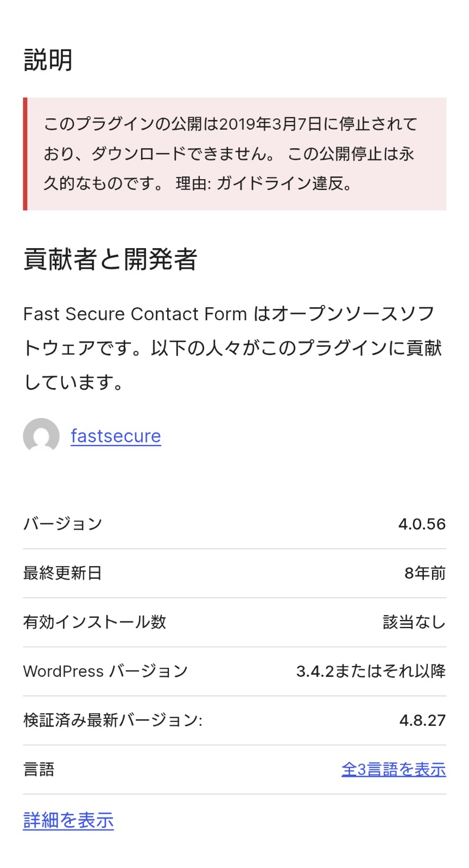469x868 pixels.
Task: Click the tested version value 4.8.27
Action: coord(422,720)
